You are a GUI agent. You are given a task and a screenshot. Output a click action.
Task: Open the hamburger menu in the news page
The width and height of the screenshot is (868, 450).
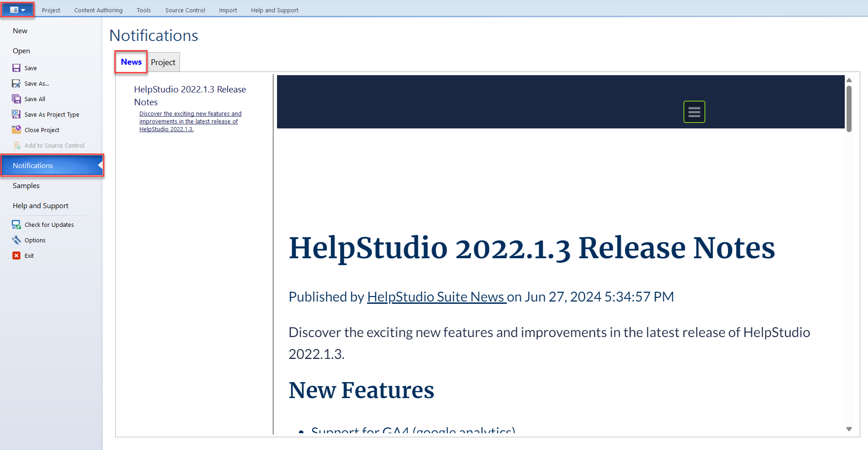tap(694, 112)
